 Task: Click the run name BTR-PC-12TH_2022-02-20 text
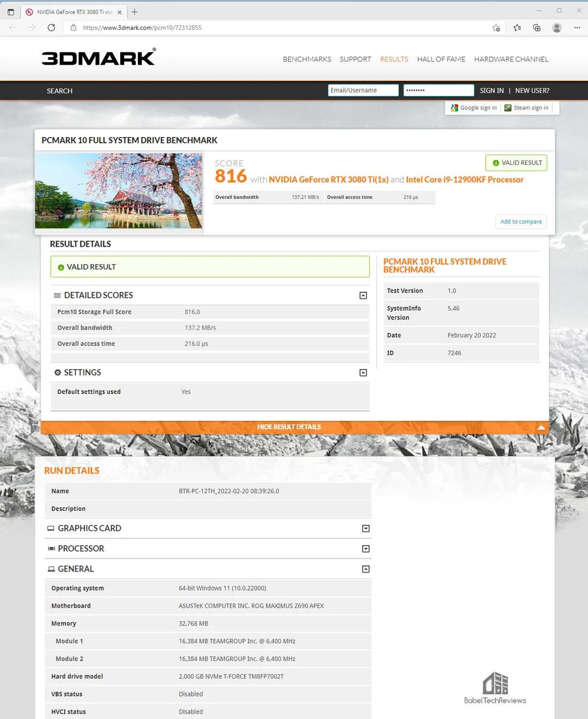point(229,491)
